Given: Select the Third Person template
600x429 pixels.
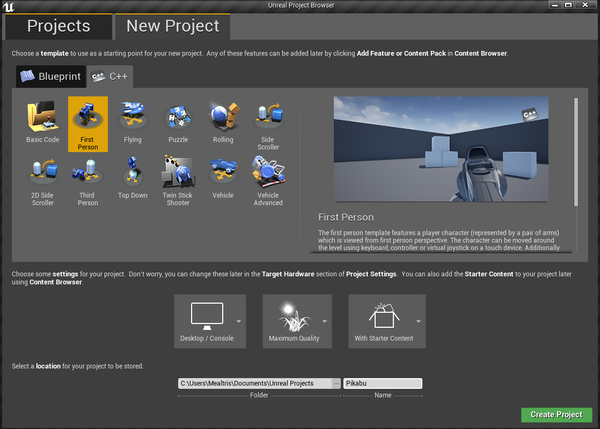Looking at the screenshot, I should click(x=88, y=180).
